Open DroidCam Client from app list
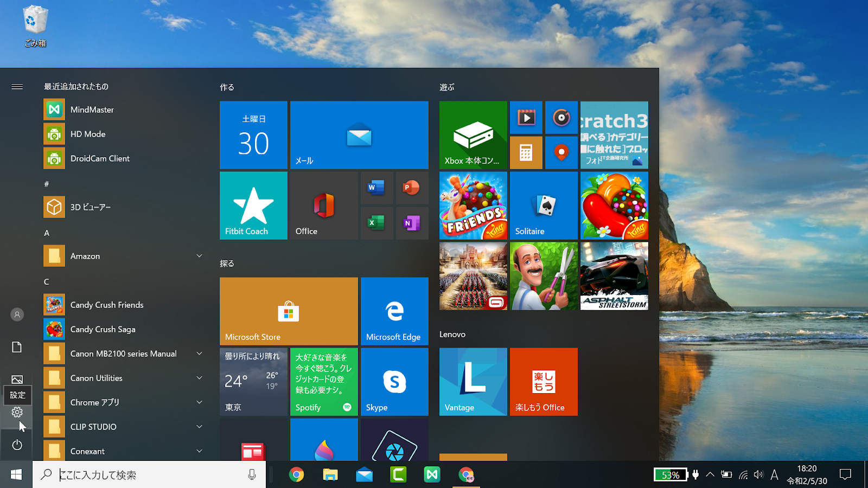Viewport: 868px width, 488px height. (x=124, y=158)
